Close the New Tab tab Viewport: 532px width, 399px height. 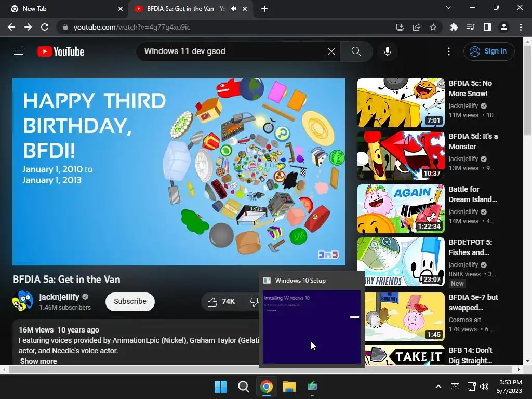pos(121,9)
